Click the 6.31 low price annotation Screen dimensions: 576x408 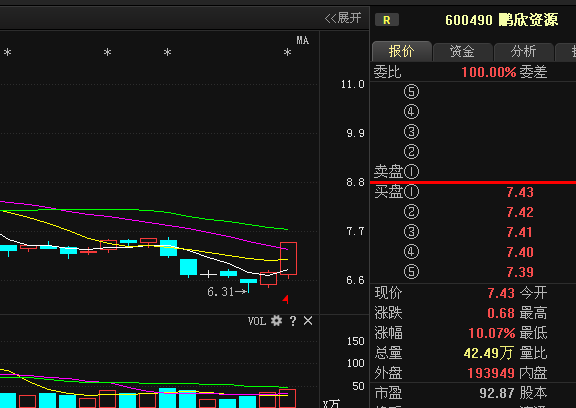(x=220, y=292)
